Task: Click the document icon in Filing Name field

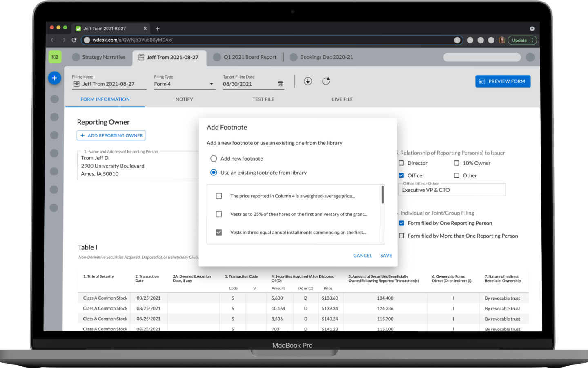Action: (x=76, y=84)
